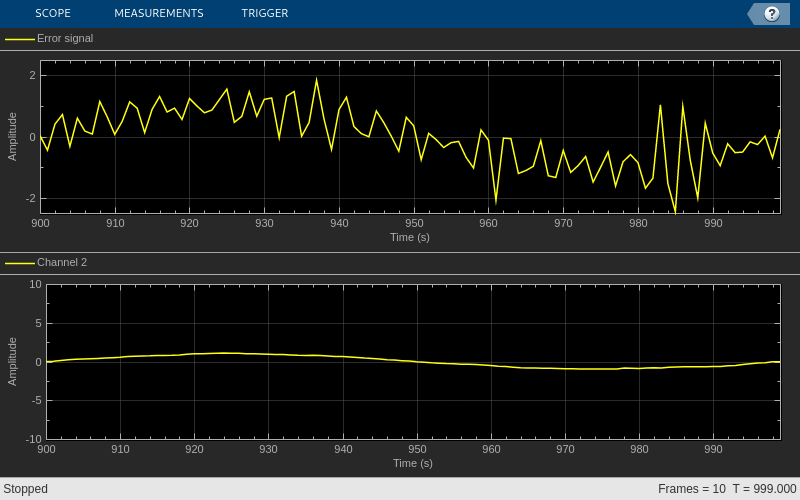Click the yellow line swatch beside Error signal
This screenshot has width=800, height=500.
[x=20, y=39]
